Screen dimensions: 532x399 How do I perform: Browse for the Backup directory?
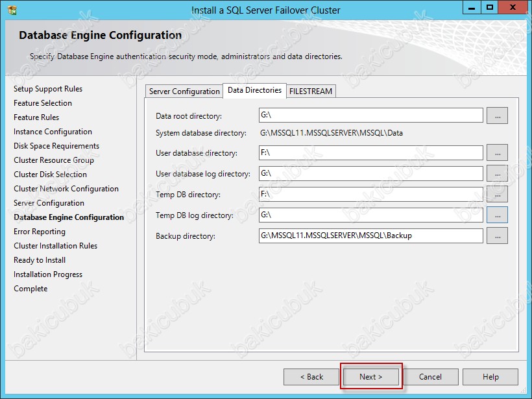[497, 236]
